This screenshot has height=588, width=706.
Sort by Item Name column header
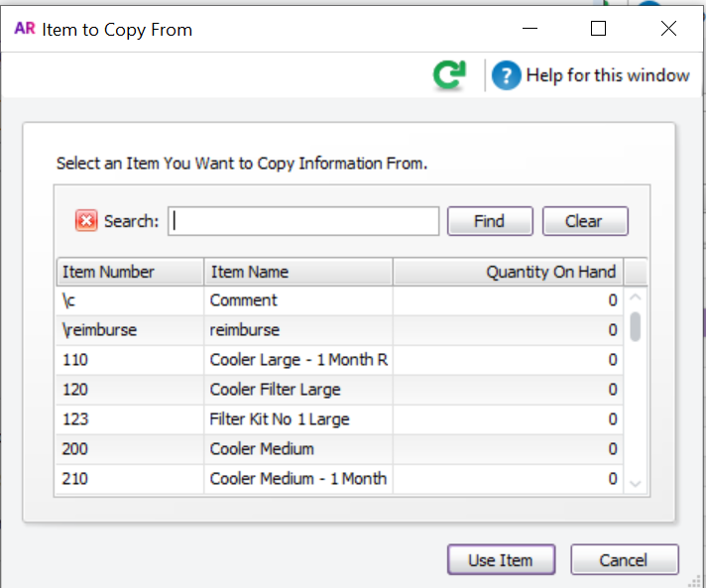coord(297,272)
